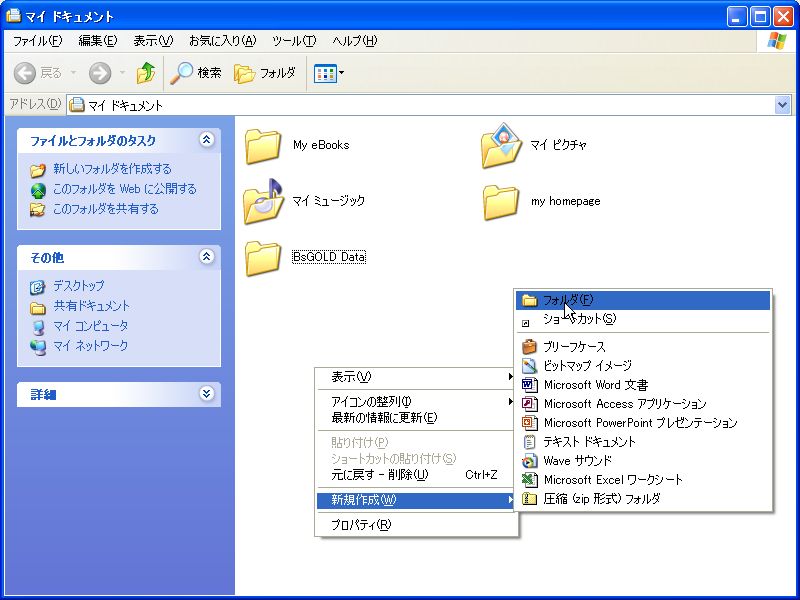
Task: Create a new ブリーフケース item
Action: [643, 347]
